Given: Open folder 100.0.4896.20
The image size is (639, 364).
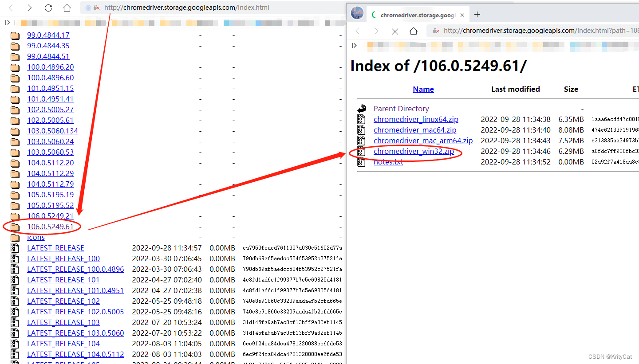Looking at the screenshot, I should coord(51,67).
